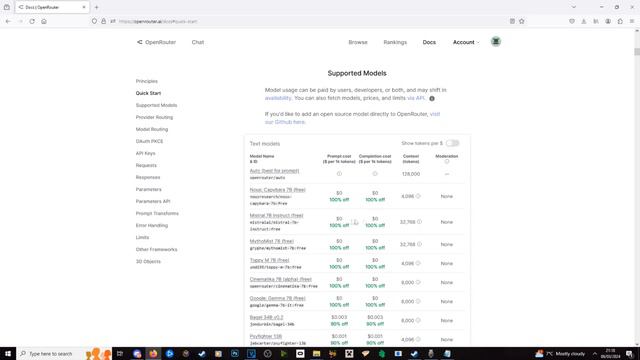The image size is (640, 360).
Task: Click info icon in Auto row prompt cost
Action: 339,174
